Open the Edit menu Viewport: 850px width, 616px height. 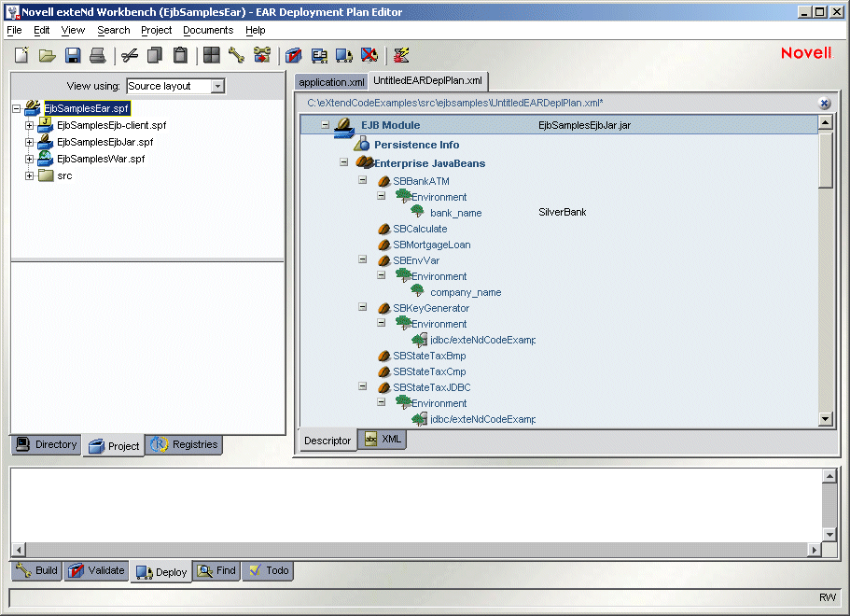point(41,31)
